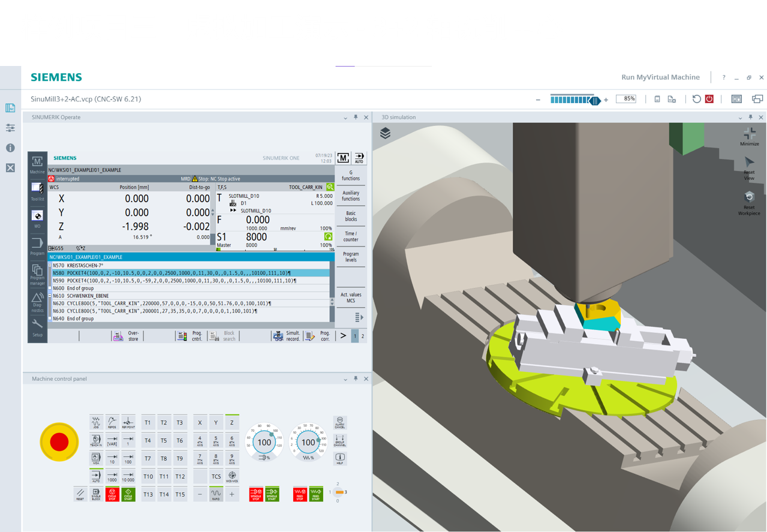The width and height of the screenshot is (767, 532).
Task: Click Reset Workpiece in 3D simulation
Action: point(749,204)
